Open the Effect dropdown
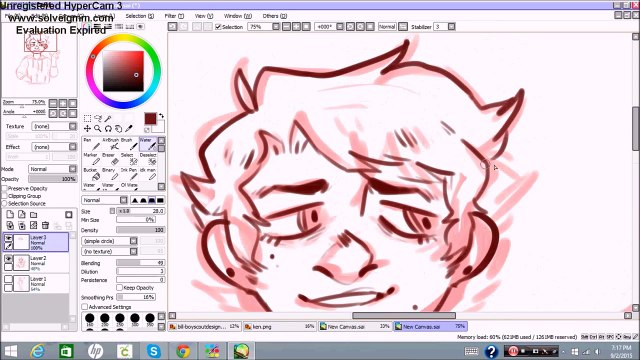640x360 pixels. (54, 147)
